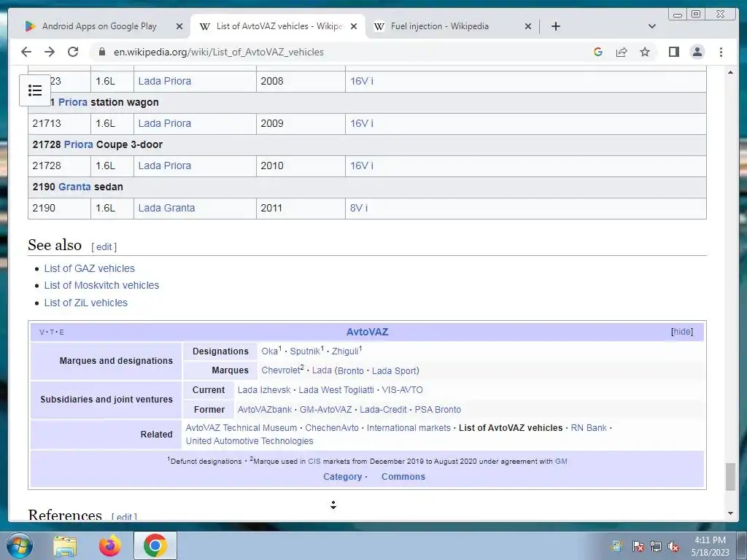Viewport: 747px width, 560px height.
Task: Share this page with the share icon
Action: 622,52
